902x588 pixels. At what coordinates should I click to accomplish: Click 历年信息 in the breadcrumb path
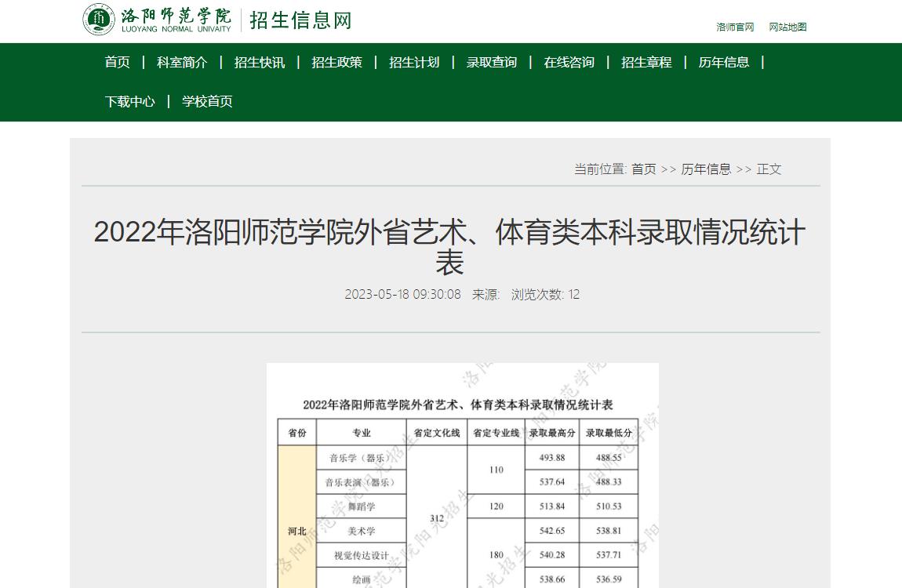(x=706, y=169)
